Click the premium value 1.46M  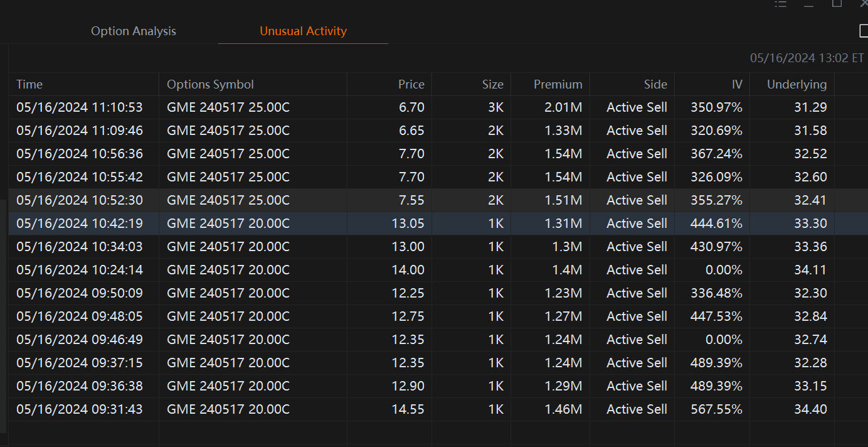coord(564,409)
